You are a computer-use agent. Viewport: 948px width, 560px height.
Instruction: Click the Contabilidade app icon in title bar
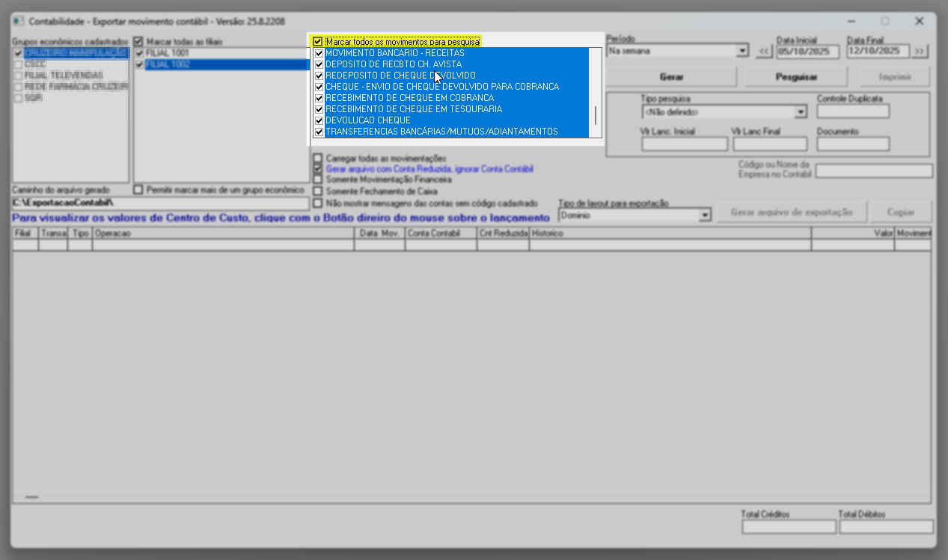point(19,22)
